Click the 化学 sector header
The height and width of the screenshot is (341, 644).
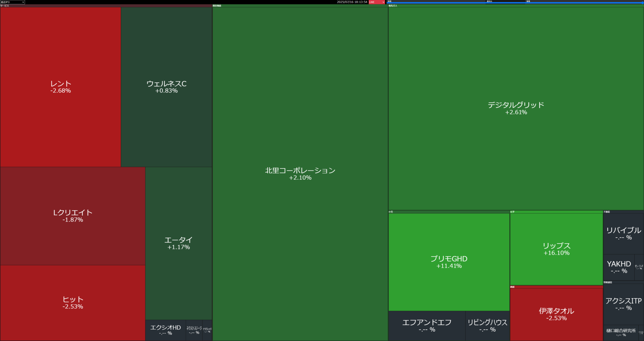556,212
